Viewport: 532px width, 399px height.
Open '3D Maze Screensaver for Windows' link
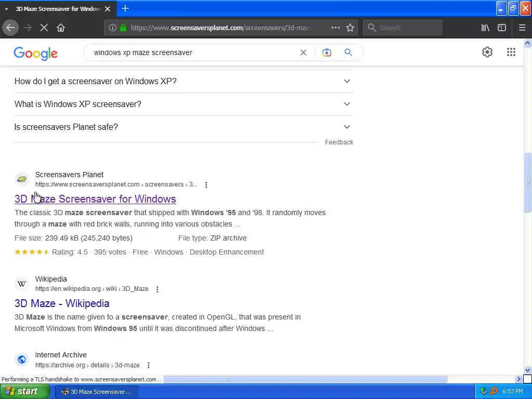(95, 199)
